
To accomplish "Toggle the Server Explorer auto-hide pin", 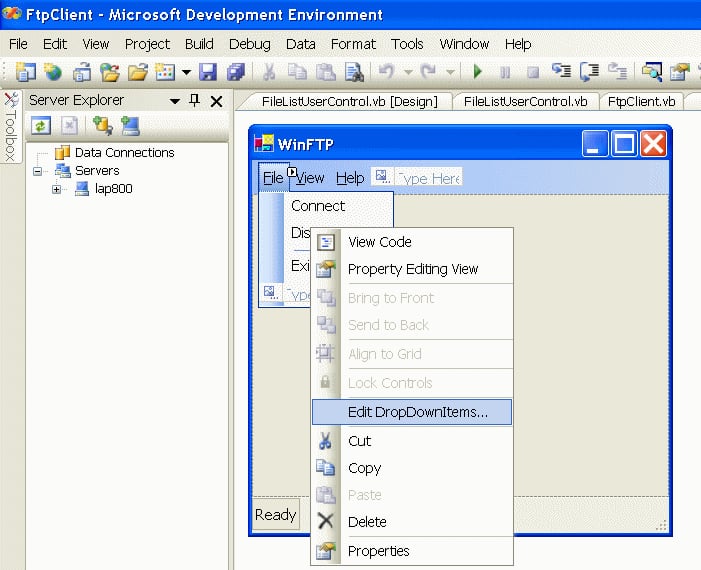I will [x=194, y=101].
